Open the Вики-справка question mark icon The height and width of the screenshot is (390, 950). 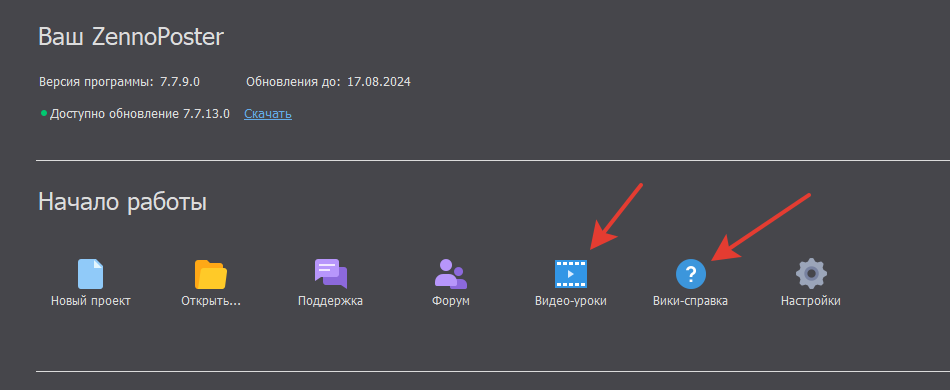(x=691, y=274)
